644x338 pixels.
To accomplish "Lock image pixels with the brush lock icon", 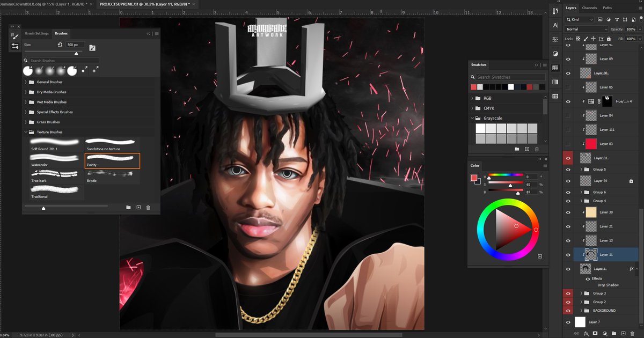I will coord(586,39).
